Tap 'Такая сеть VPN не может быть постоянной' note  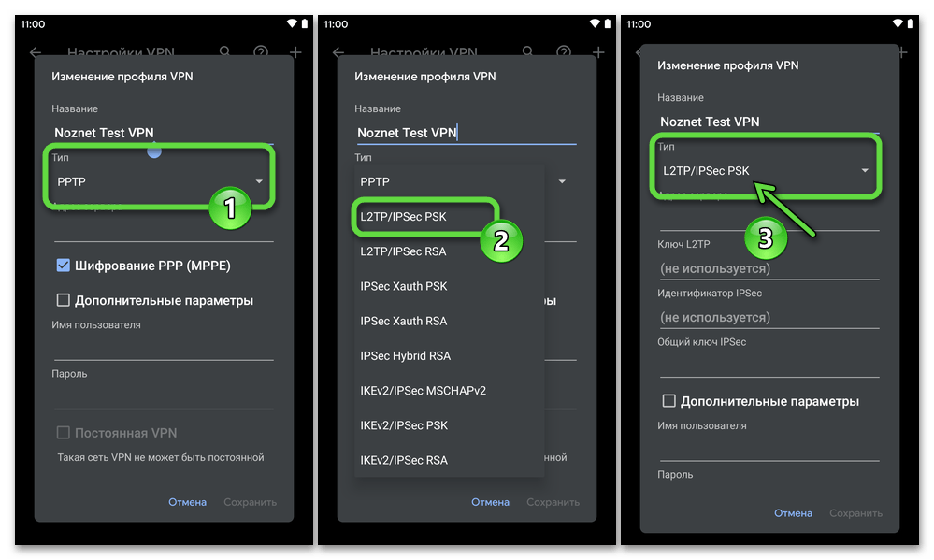(160, 457)
